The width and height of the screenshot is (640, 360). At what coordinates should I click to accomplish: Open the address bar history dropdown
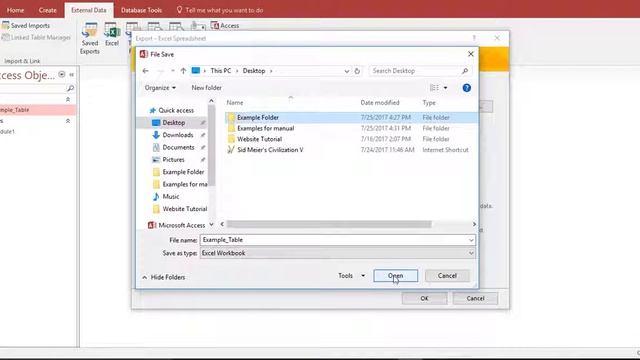tap(347, 71)
